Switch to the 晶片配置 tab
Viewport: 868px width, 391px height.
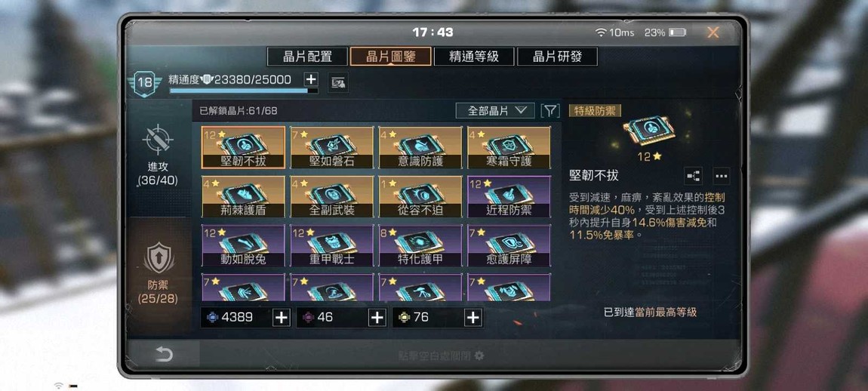click(x=307, y=57)
